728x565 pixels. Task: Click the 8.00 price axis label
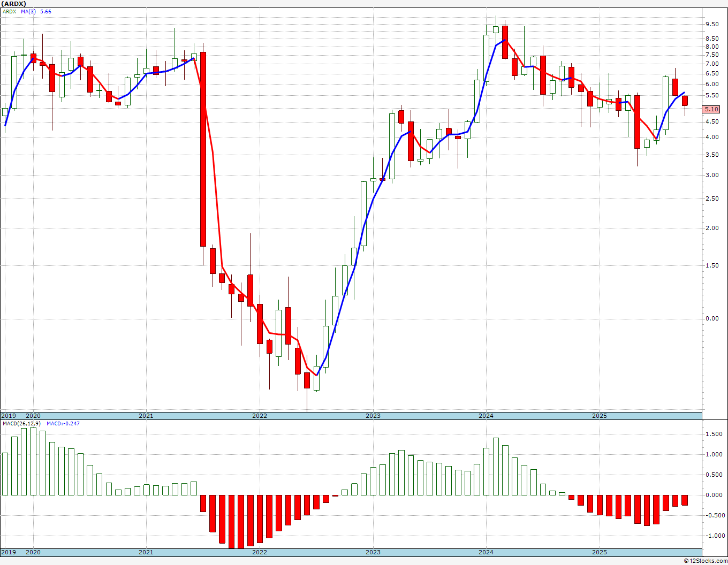coord(712,47)
